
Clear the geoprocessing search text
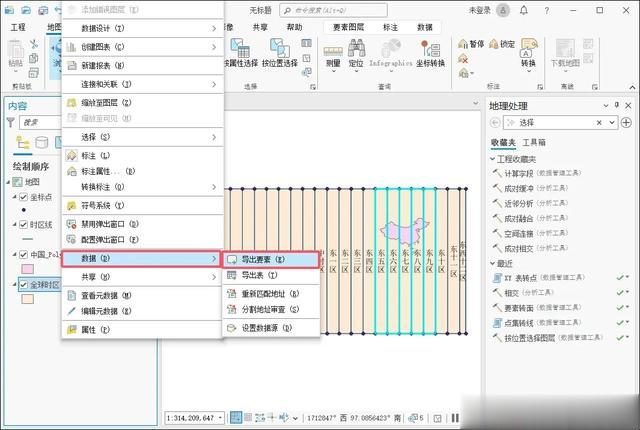pos(599,122)
